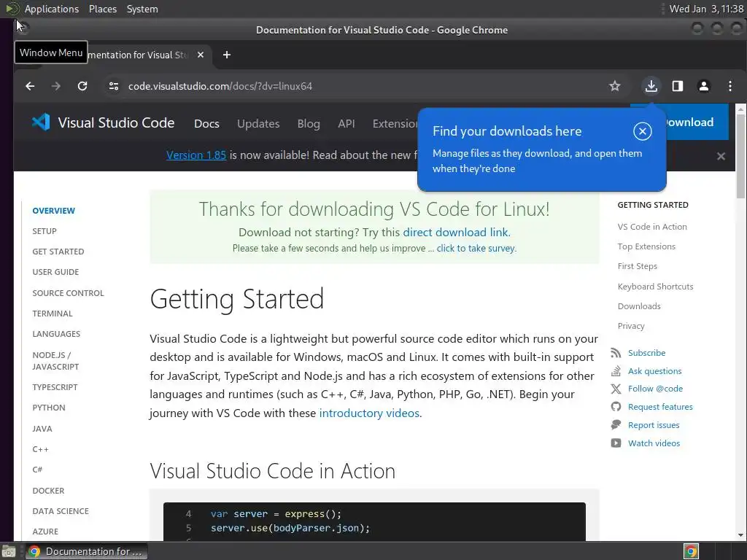Expand the Python docs section in sidebar
The height and width of the screenshot is (560, 747).
point(49,408)
